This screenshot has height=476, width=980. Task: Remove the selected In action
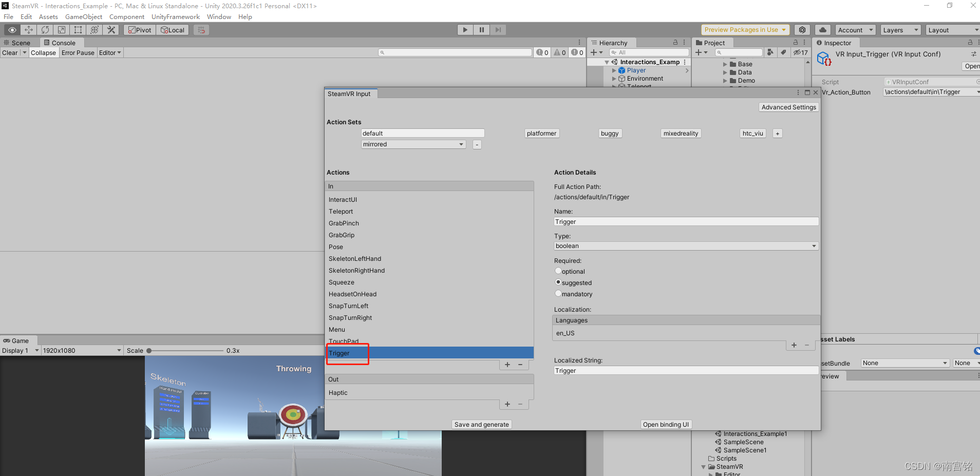tap(520, 365)
